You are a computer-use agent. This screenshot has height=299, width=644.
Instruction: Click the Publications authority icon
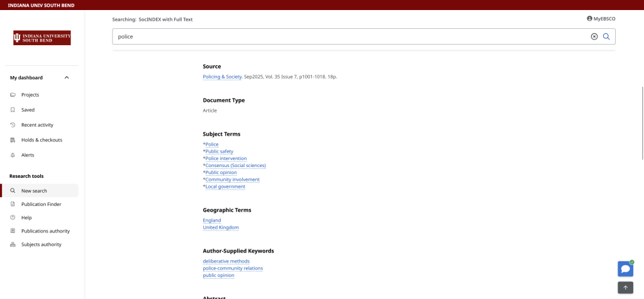13,231
